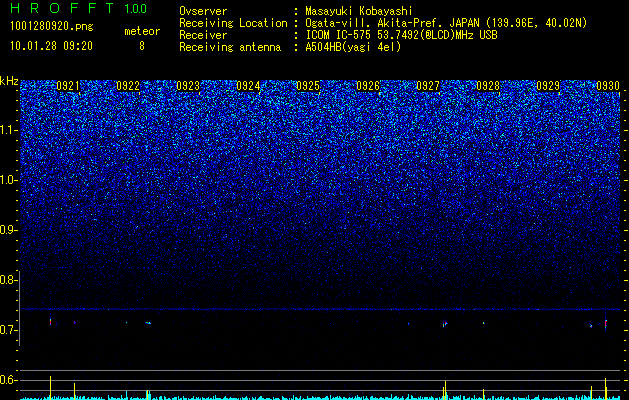Image resolution: width=629 pixels, height=400 pixels.
Task: Click the 1.1 frequency axis label
Action: pyautogui.click(x=8, y=130)
